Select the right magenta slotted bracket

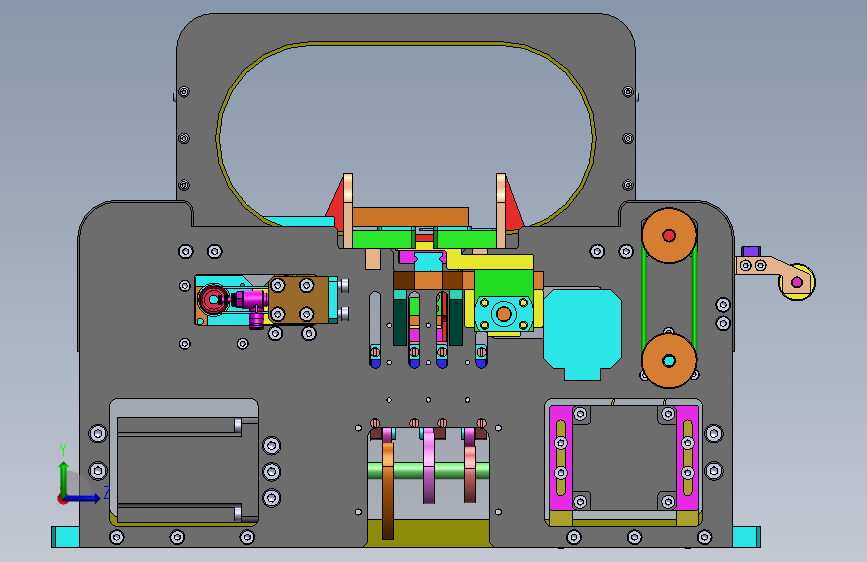(x=687, y=457)
